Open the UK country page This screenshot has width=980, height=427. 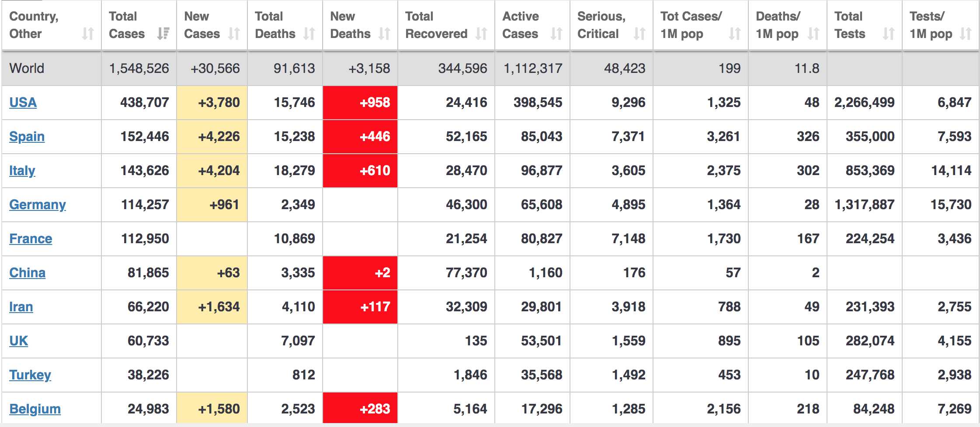tap(18, 341)
